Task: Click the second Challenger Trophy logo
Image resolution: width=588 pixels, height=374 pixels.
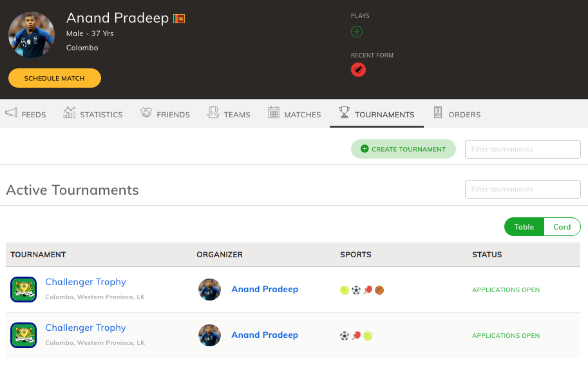Action: tap(23, 335)
